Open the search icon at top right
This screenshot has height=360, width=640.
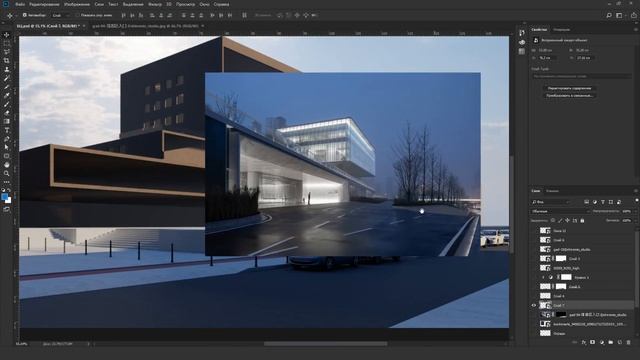(x=609, y=16)
